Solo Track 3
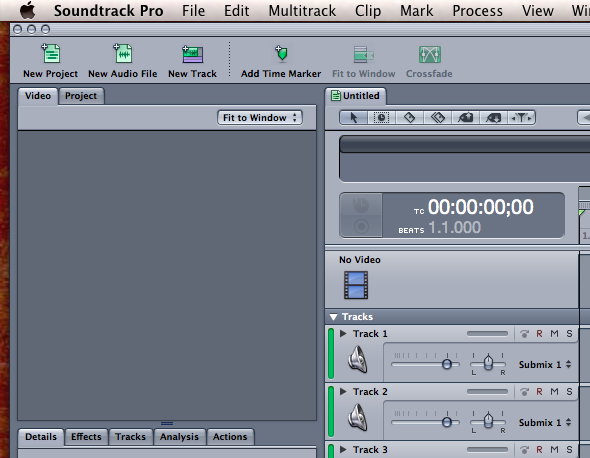Screen dimensions: 590x458 pos(569,449)
